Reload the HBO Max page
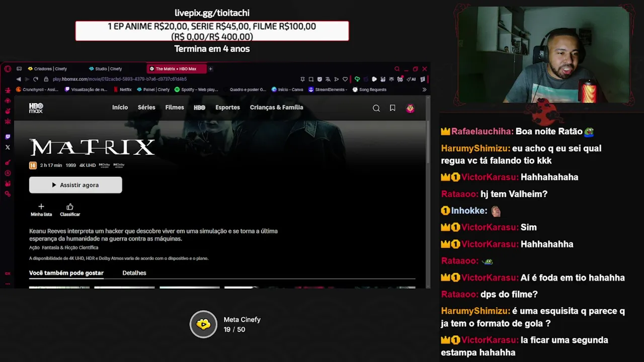Viewport: 644px width, 362px height. click(35, 79)
